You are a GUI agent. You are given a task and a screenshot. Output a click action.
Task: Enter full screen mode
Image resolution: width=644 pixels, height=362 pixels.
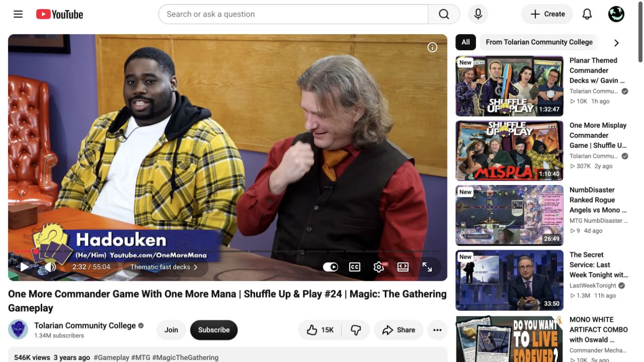pyautogui.click(x=427, y=267)
